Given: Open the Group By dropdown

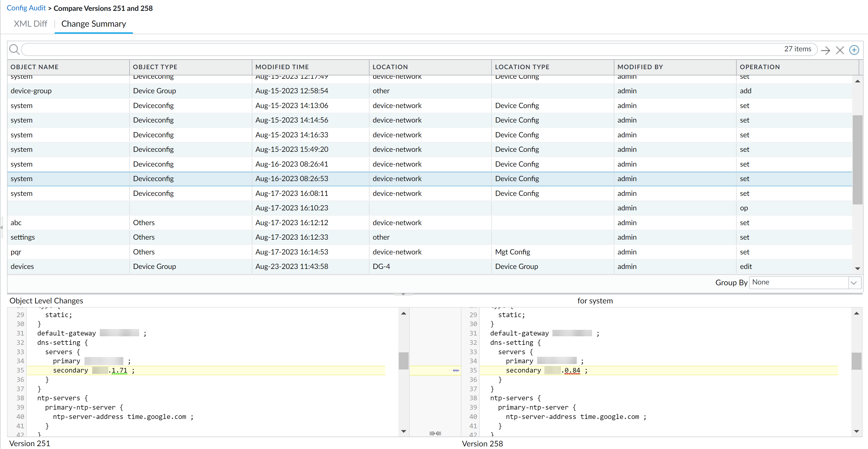Looking at the screenshot, I should pyautogui.click(x=853, y=283).
